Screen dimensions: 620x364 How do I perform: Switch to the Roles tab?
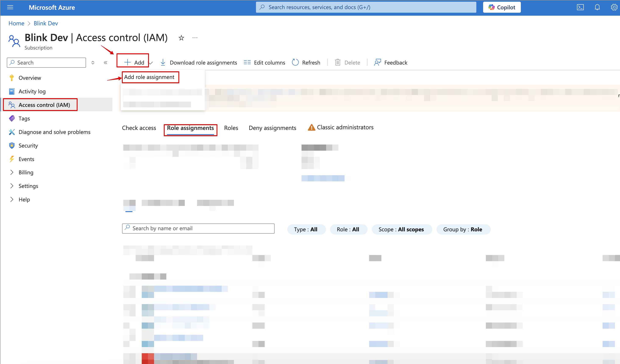pos(231,128)
